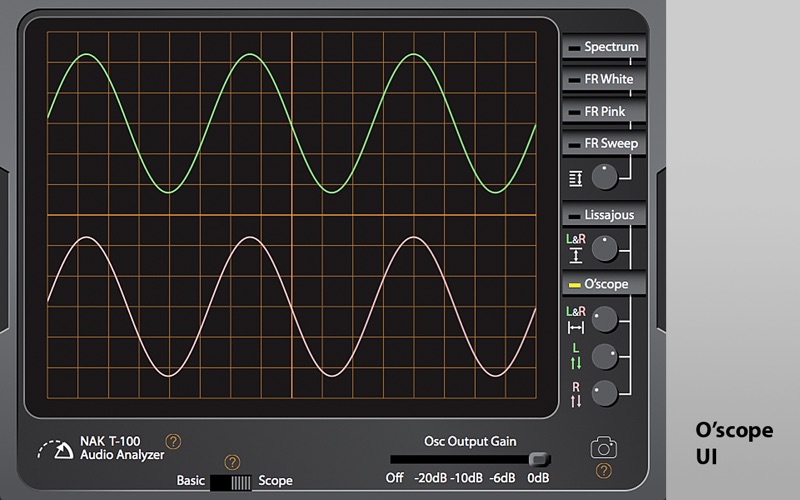The height and width of the screenshot is (500, 800).
Task: Open help icon beside NAK T-100 title
Action: pyautogui.click(x=173, y=441)
